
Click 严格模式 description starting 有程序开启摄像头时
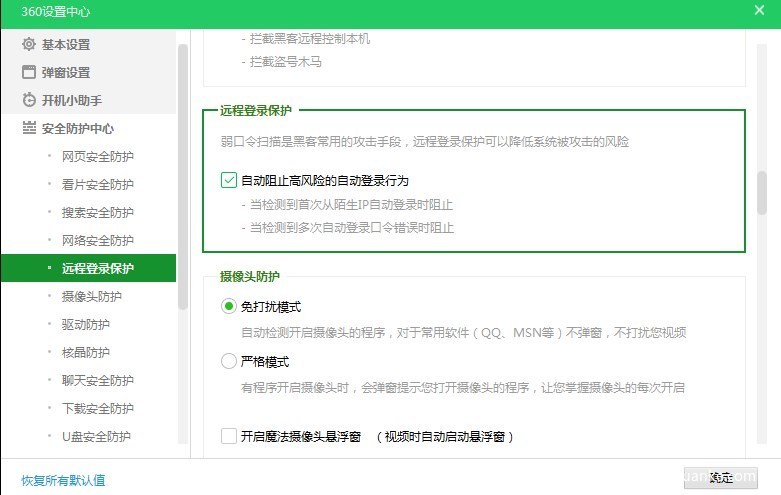click(463, 387)
